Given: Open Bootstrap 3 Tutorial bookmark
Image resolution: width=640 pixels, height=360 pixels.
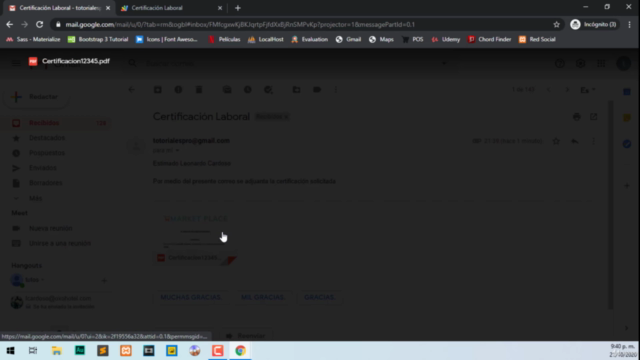Looking at the screenshot, I should point(98,39).
